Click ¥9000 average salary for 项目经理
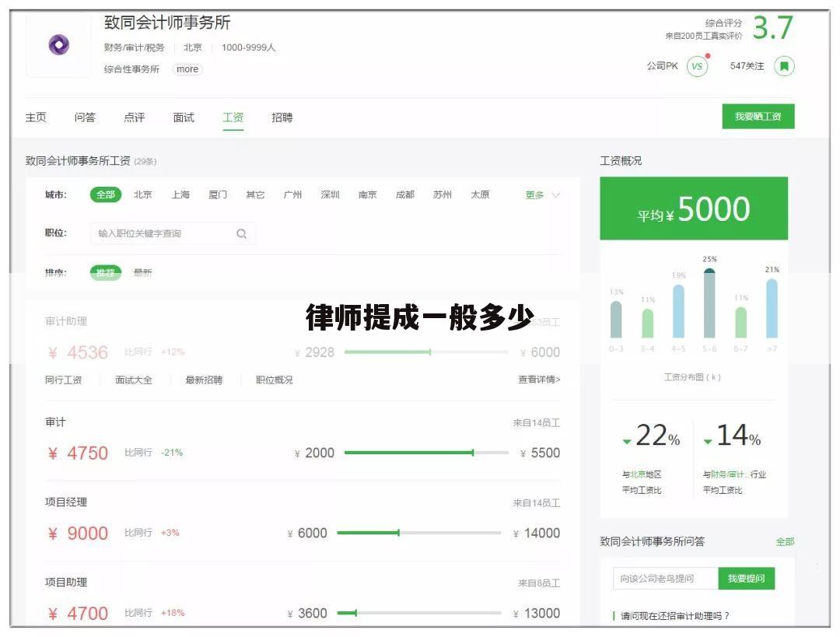Screen dimensions: 840x637 (79, 534)
